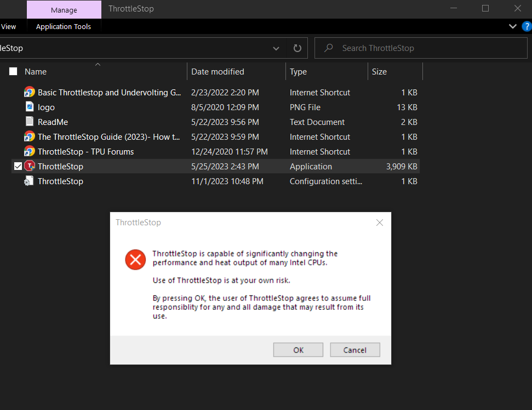Minimize the ThrottleStop Explorer window
The image size is (532, 410).
[453, 8]
